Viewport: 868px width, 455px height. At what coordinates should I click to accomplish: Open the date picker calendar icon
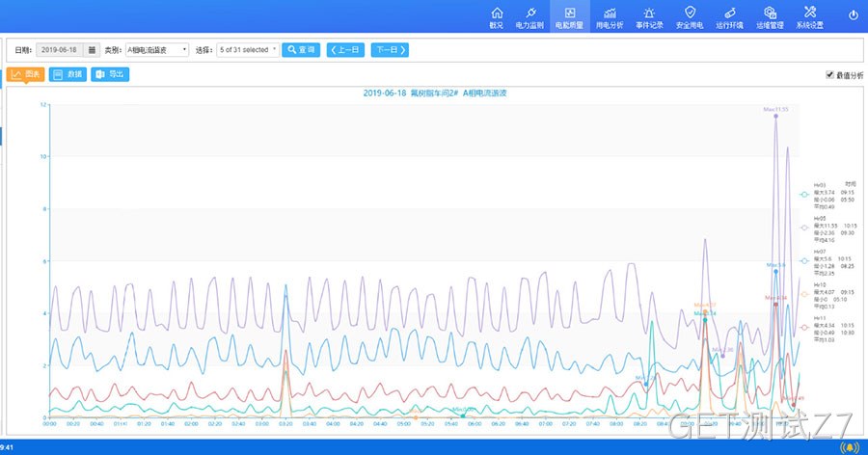[92, 50]
